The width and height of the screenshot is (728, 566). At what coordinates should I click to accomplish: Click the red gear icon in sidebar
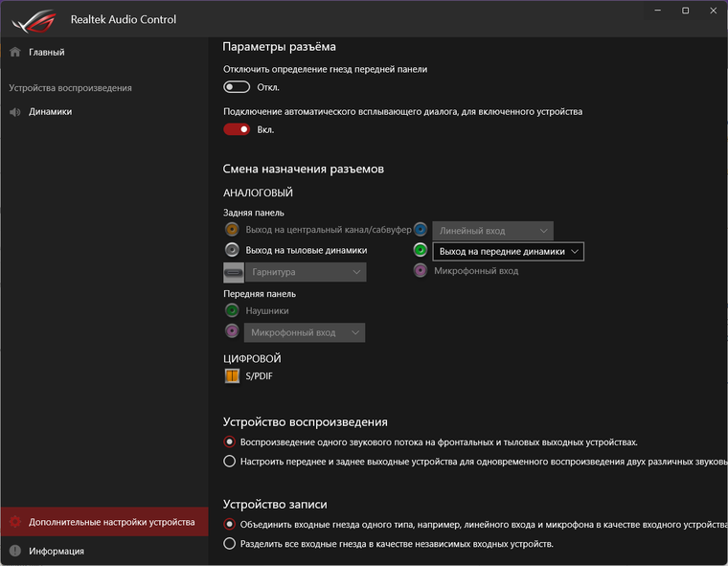click(15, 522)
